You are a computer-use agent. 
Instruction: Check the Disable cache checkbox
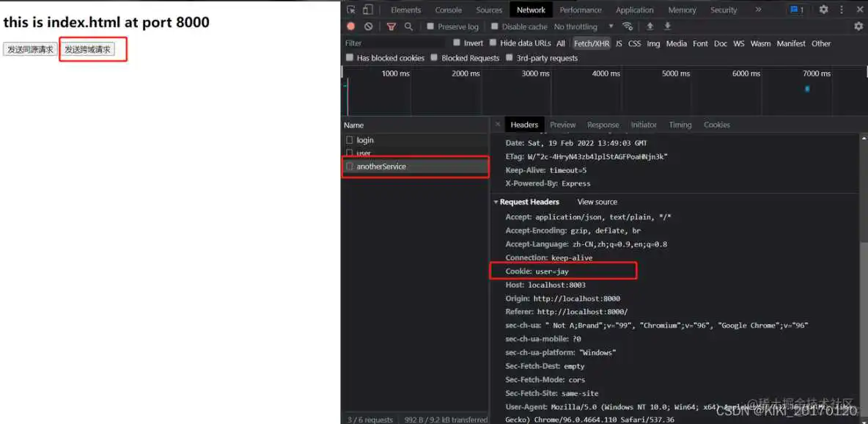495,26
